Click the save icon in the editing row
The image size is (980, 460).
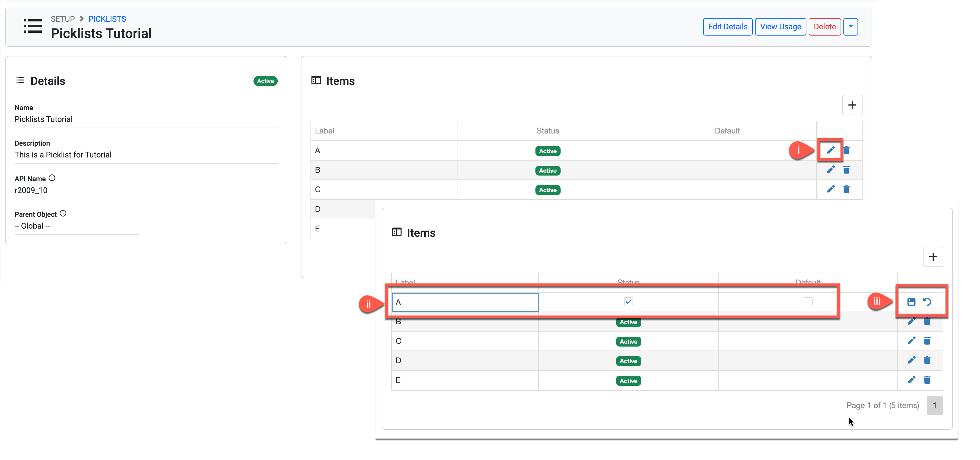click(911, 302)
